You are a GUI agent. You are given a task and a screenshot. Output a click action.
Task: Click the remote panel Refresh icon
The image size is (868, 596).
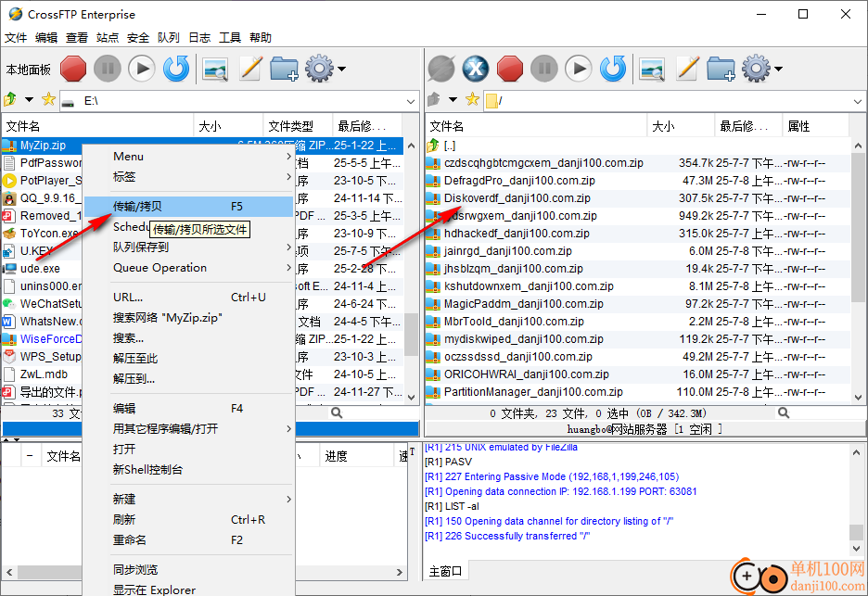[x=613, y=70]
